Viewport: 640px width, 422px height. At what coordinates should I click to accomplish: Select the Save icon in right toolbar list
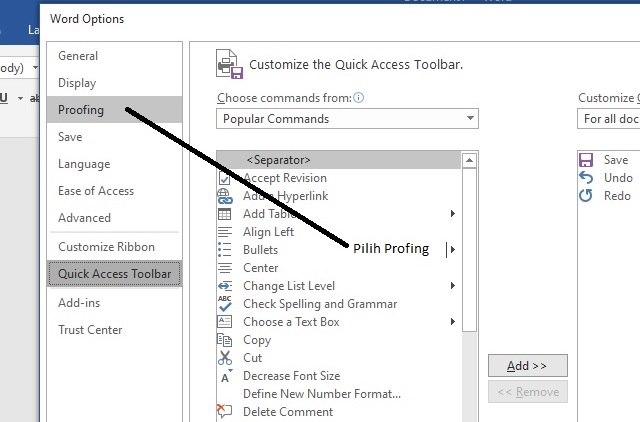[x=586, y=160]
